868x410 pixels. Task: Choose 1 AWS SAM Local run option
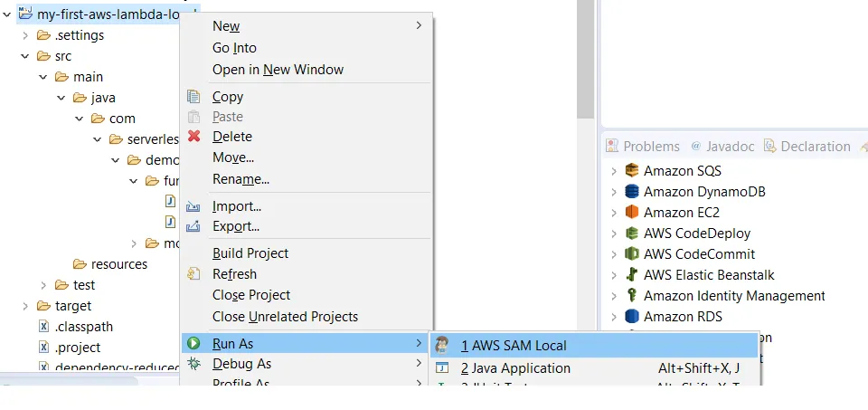click(x=594, y=345)
